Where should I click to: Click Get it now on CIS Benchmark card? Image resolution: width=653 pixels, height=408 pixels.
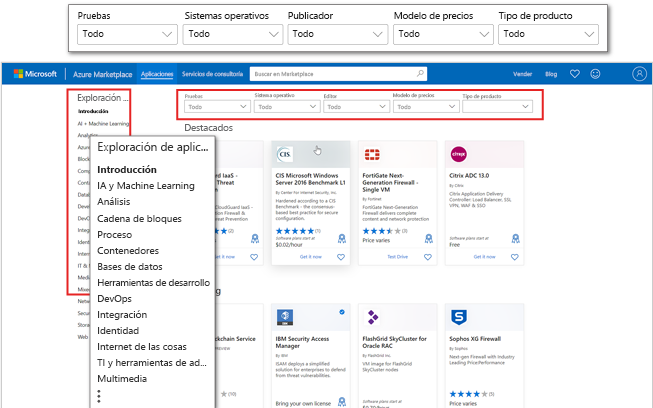point(311,257)
